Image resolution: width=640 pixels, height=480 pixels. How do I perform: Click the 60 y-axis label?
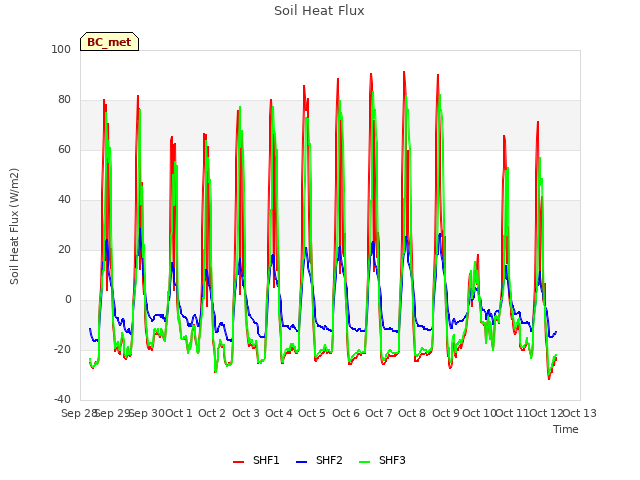click(x=64, y=149)
